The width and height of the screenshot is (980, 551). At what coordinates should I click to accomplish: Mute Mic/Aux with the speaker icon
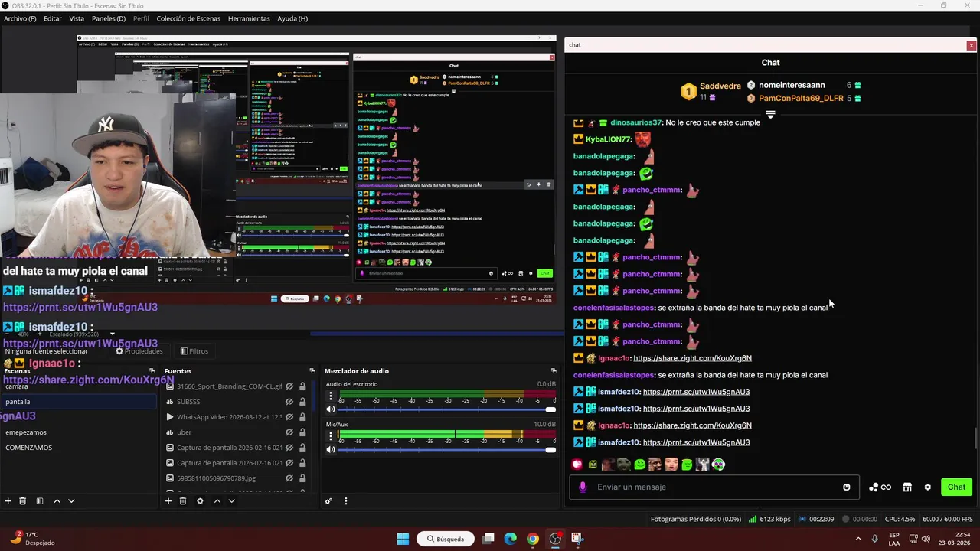point(331,449)
